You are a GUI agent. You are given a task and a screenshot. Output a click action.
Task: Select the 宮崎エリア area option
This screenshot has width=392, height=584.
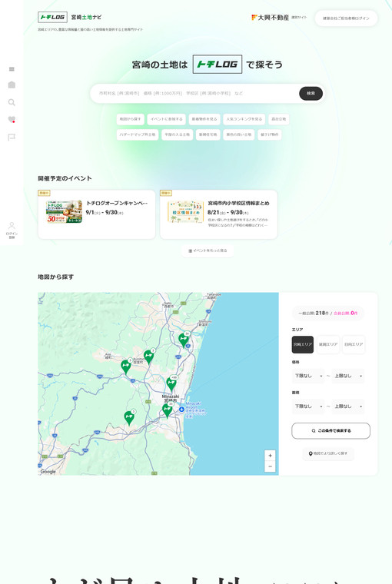pos(303,344)
